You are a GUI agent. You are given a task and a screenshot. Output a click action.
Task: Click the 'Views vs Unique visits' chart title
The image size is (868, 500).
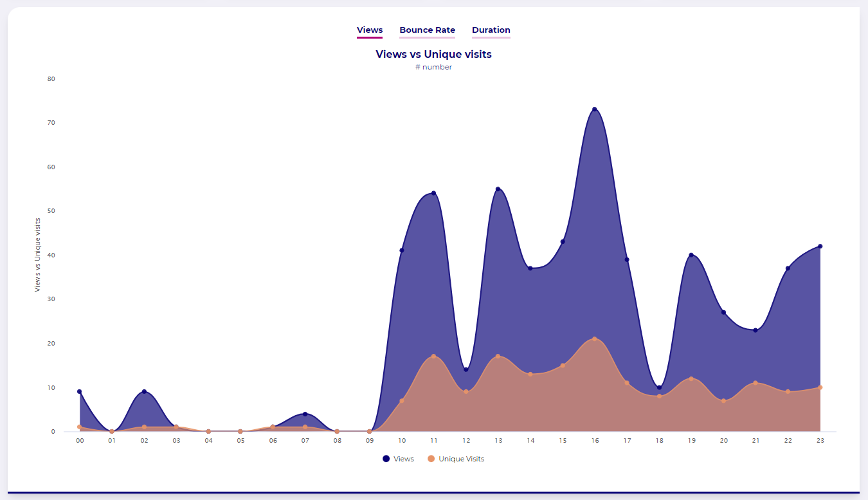[434, 55]
